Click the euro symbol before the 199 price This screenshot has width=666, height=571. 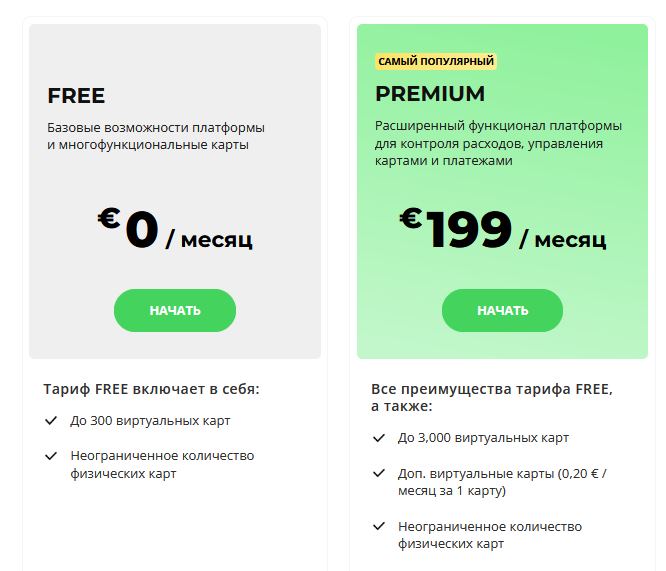coord(410,219)
